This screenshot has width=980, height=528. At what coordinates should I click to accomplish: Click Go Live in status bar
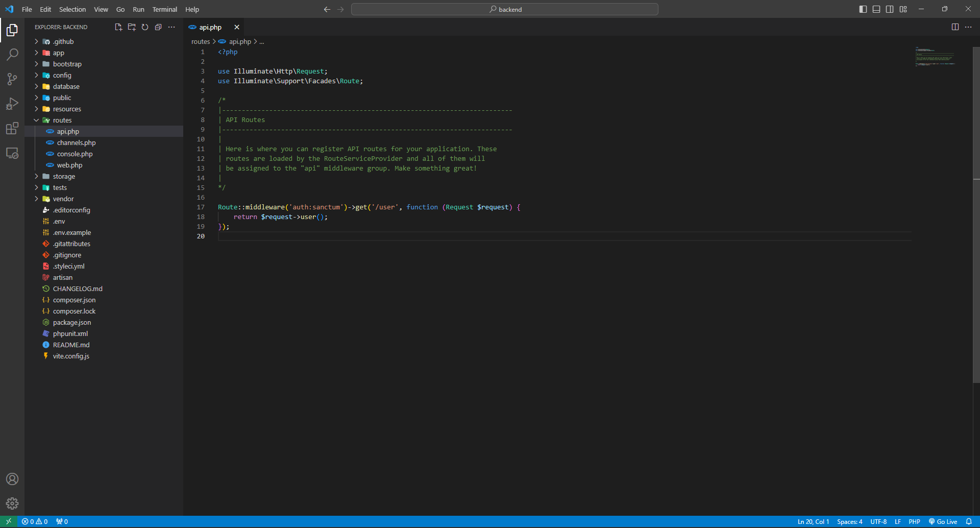coord(943,522)
